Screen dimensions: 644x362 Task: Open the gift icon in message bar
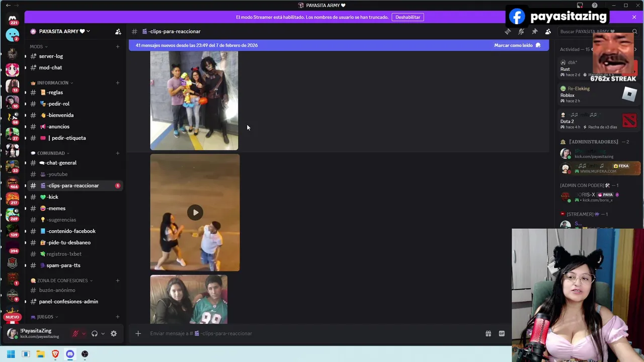[488, 333]
